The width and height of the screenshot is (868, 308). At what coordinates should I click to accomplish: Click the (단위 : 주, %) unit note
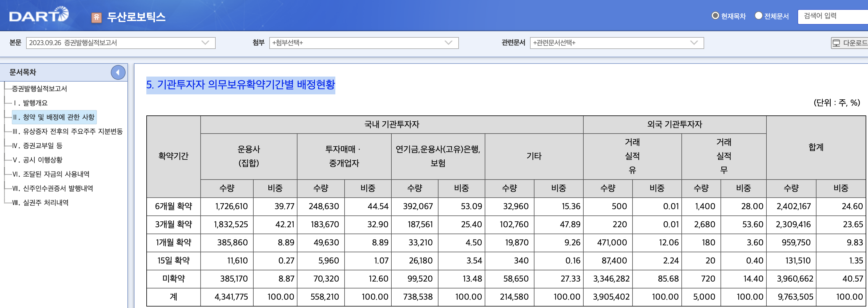(x=837, y=103)
